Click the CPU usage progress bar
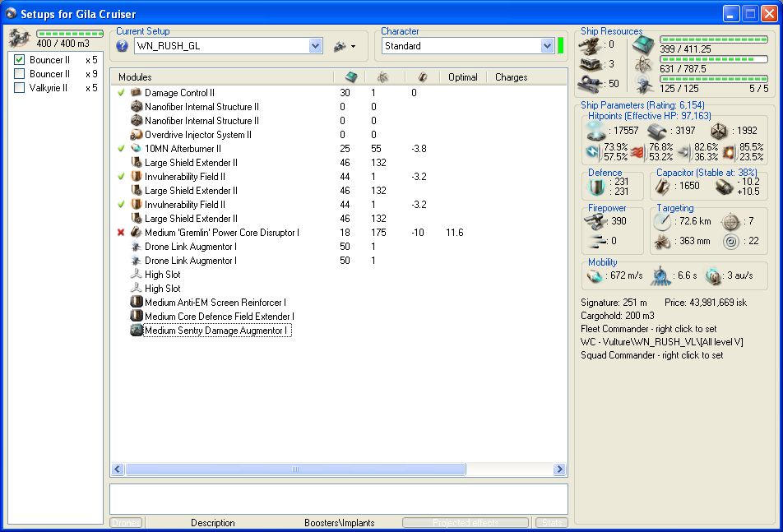 [x=714, y=39]
